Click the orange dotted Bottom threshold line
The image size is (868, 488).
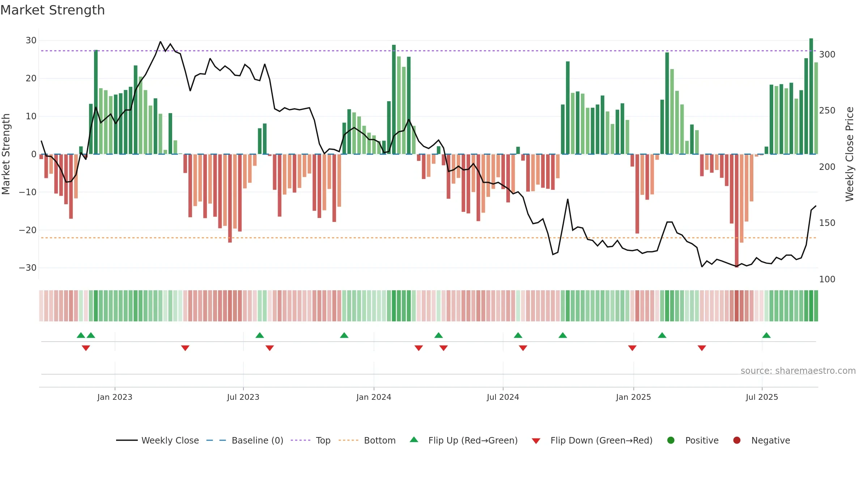tap(429, 238)
